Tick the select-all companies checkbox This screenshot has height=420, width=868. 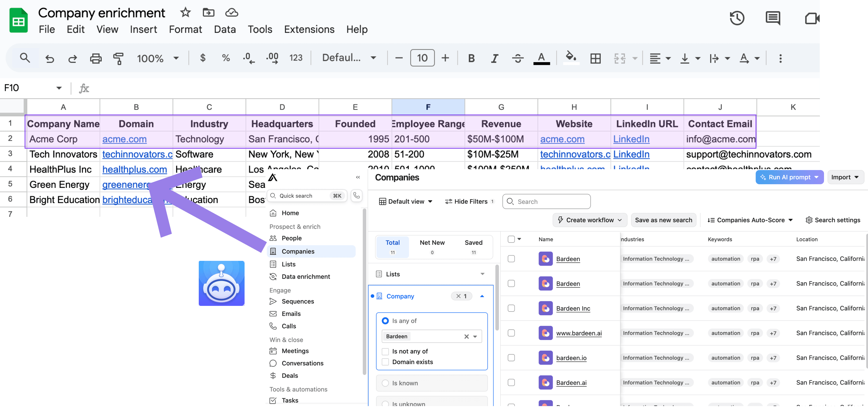pyautogui.click(x=511, y=239)
